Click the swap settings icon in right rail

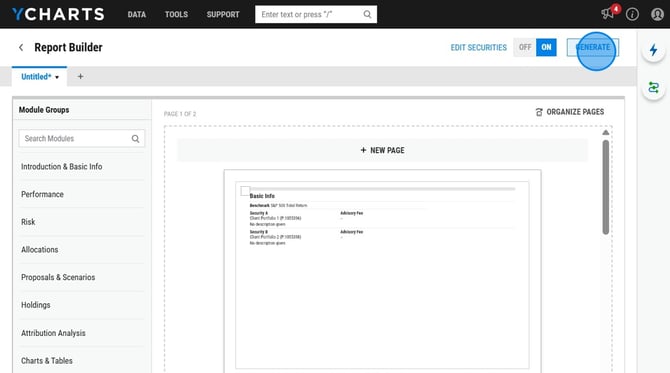point(653,88)
